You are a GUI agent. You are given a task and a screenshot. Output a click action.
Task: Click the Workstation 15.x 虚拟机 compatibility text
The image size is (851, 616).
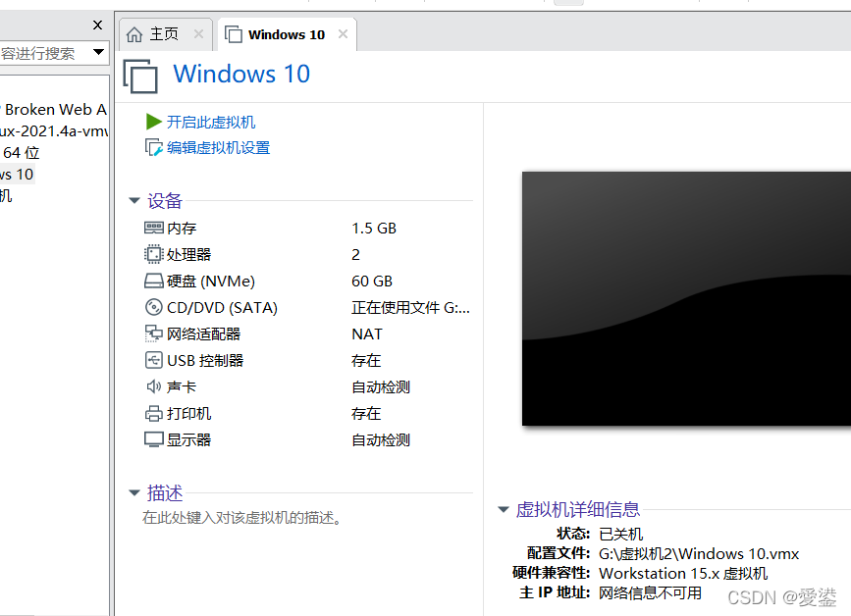click(x=683, y=573)
